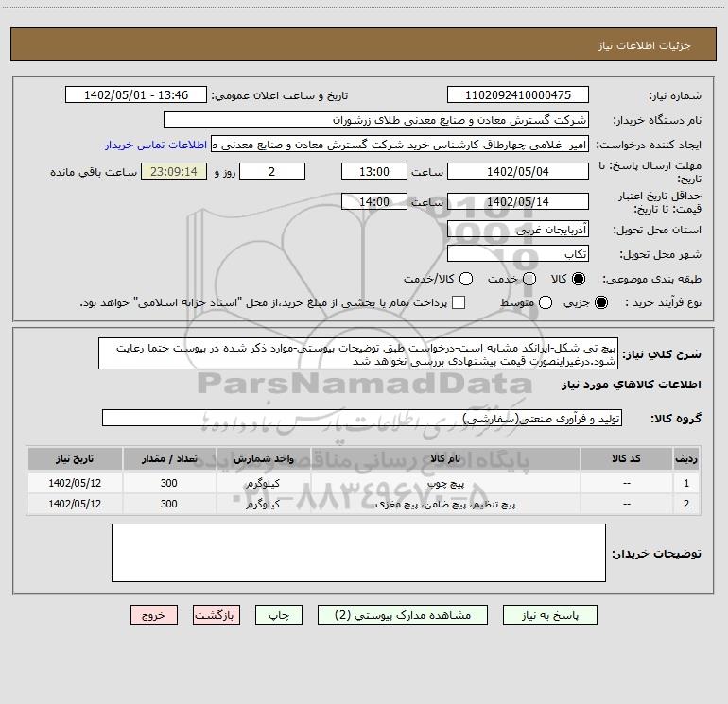Click the خروج exit button

pos(154,615)
